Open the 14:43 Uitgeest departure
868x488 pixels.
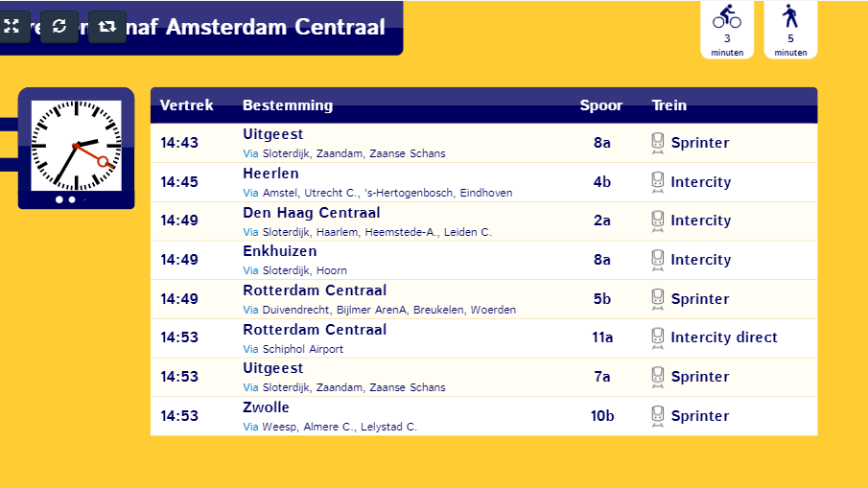[x=483, y=143]
